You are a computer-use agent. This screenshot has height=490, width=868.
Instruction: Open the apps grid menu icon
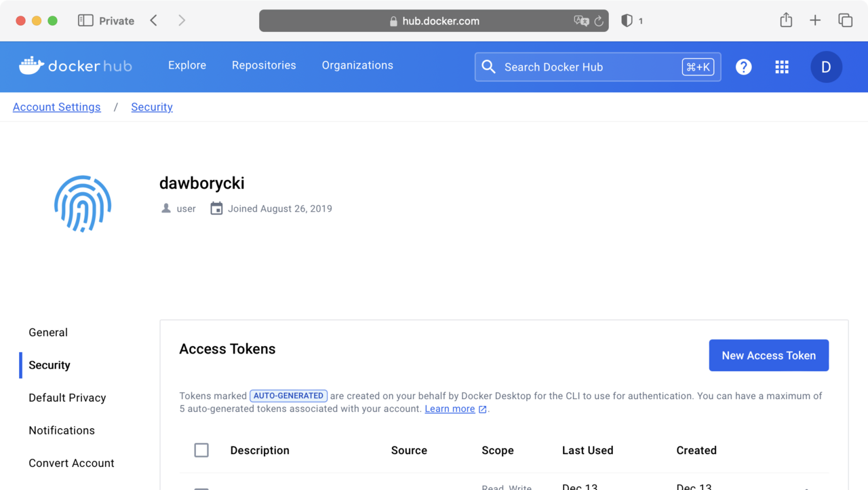782,67
